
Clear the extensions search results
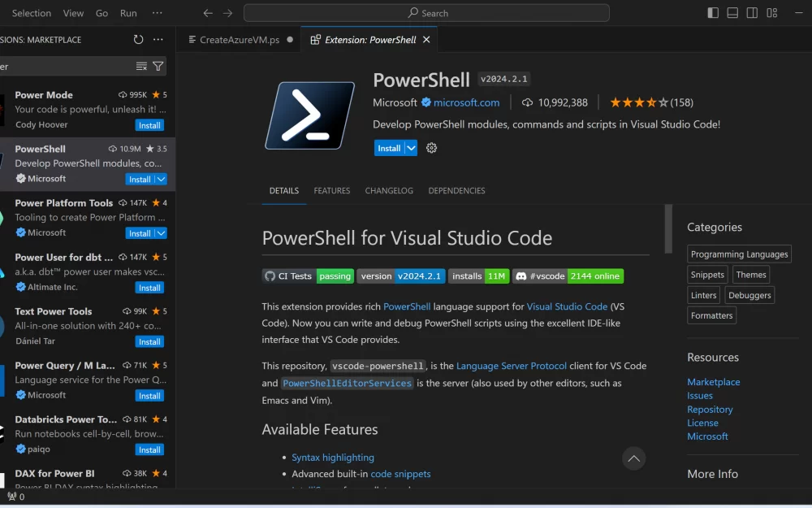[x=141, y=67]
